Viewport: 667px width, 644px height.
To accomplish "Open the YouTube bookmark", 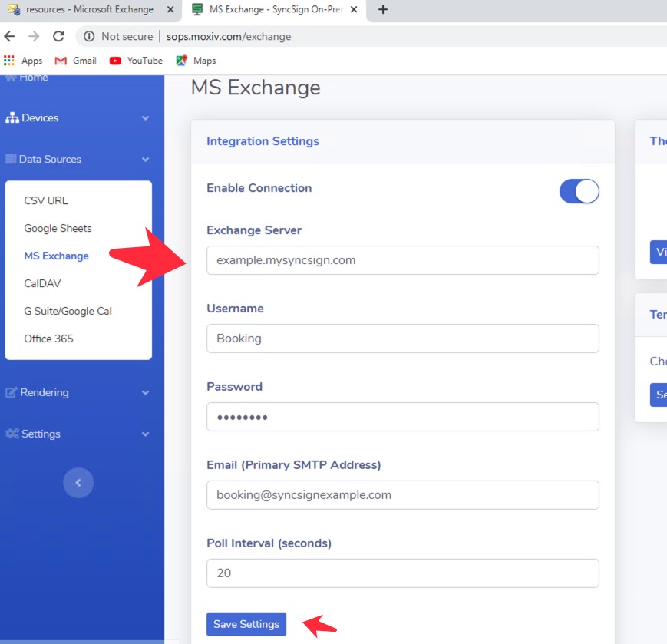I will click(136, 61).
